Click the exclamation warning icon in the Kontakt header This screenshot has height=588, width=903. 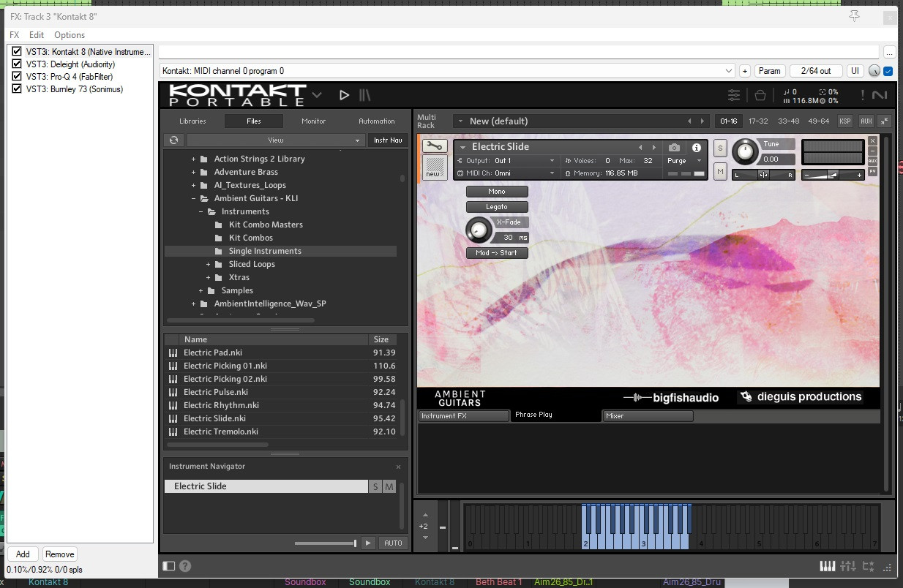tap(862, 95)
